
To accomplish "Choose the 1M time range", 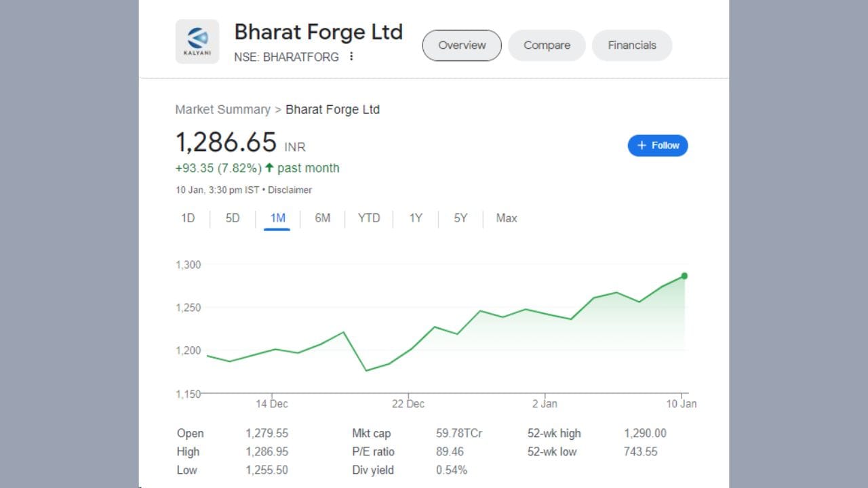I will [x=277, y=218].
